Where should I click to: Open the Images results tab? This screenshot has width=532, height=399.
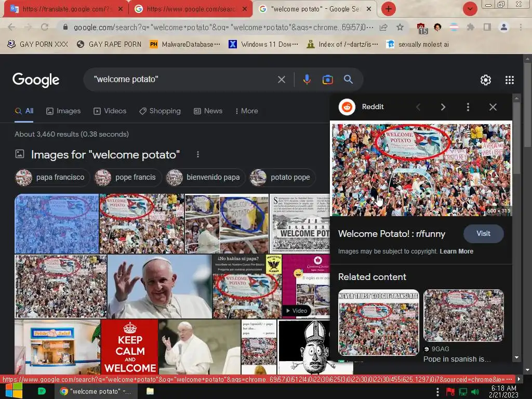click(x=63, y=111)
